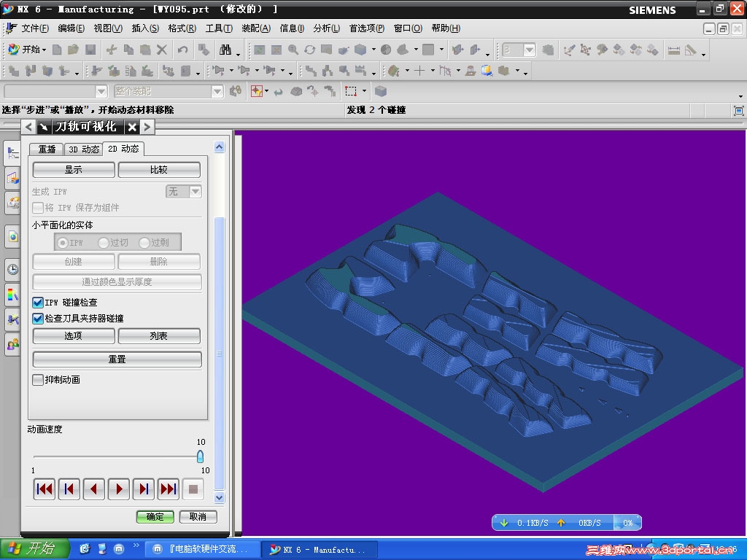This screenshot has height=560, width=747.
Task: Expand the render style dropdown arrow
Action: click(373, 49)
